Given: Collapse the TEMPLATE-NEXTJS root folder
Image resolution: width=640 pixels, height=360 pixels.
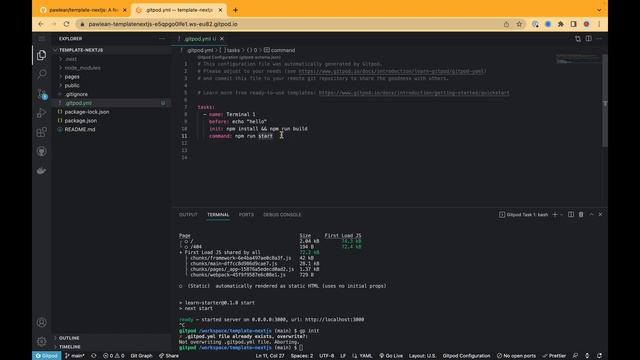Looking at the screenshot, I should click(81, 50).
